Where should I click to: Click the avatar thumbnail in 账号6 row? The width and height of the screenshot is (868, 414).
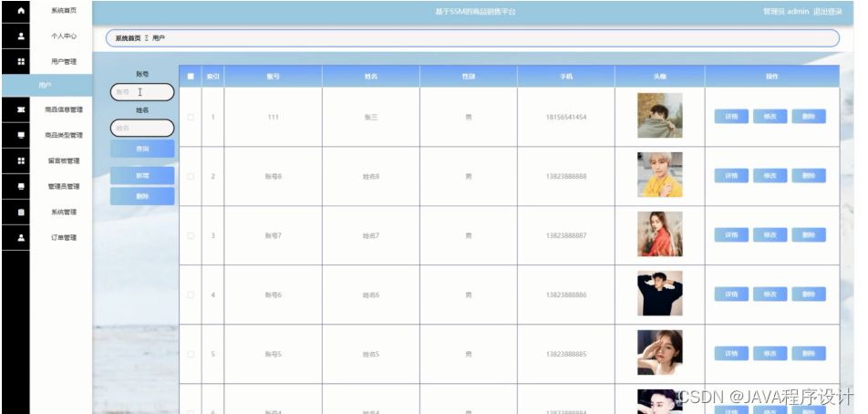click(x=660, y=293)
